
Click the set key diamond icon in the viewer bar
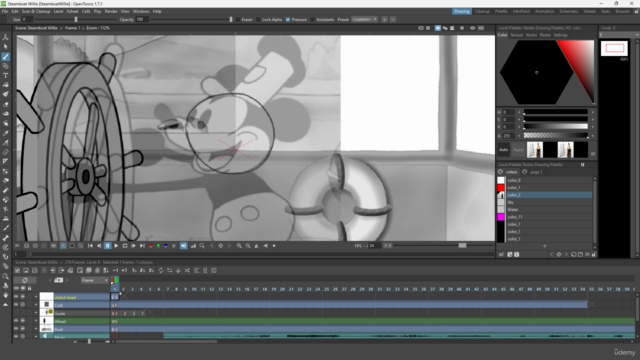(x=220, y=246)
